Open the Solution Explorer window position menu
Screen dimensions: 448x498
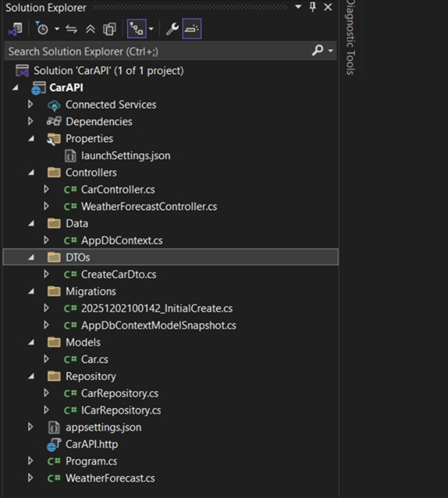click(x=298, y=6)
